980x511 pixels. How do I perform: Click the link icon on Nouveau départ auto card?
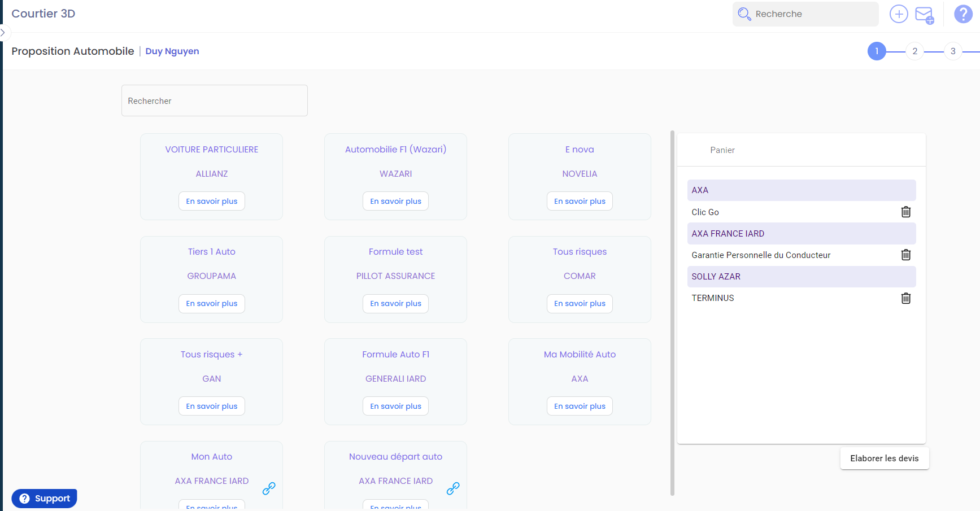coord(453,488)
